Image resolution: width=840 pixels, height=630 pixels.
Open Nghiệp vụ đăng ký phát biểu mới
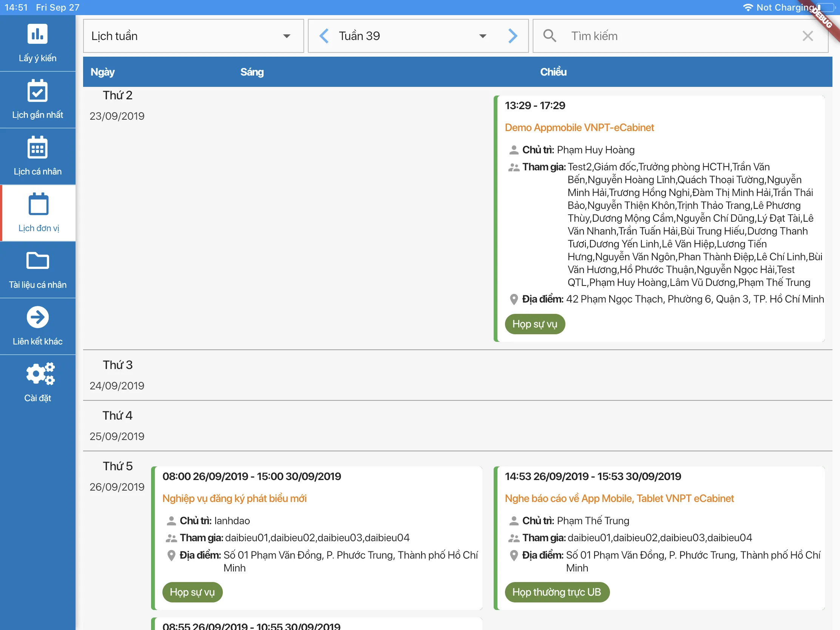tap(234, 499)
